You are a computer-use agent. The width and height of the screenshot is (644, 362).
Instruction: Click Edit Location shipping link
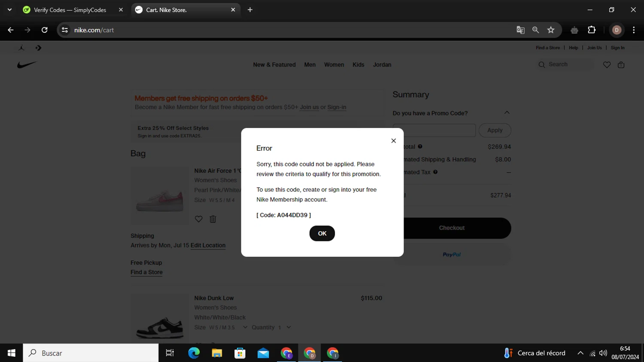208,245
